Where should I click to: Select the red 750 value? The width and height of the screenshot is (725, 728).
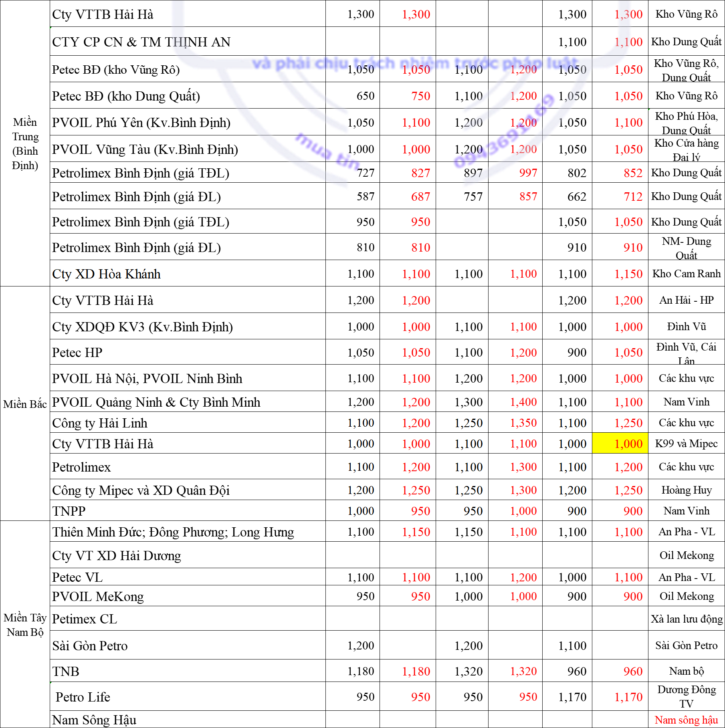point(420,96)
